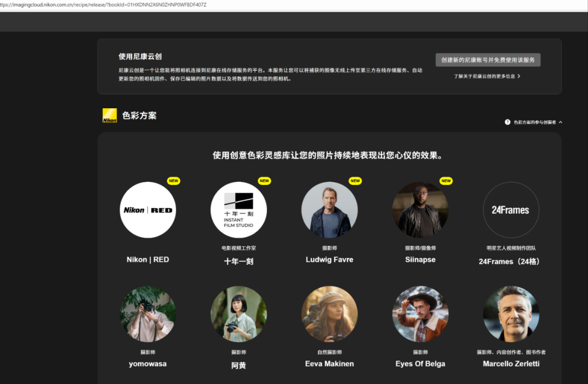Click the 十年一刻 name label

coord(238,262)
